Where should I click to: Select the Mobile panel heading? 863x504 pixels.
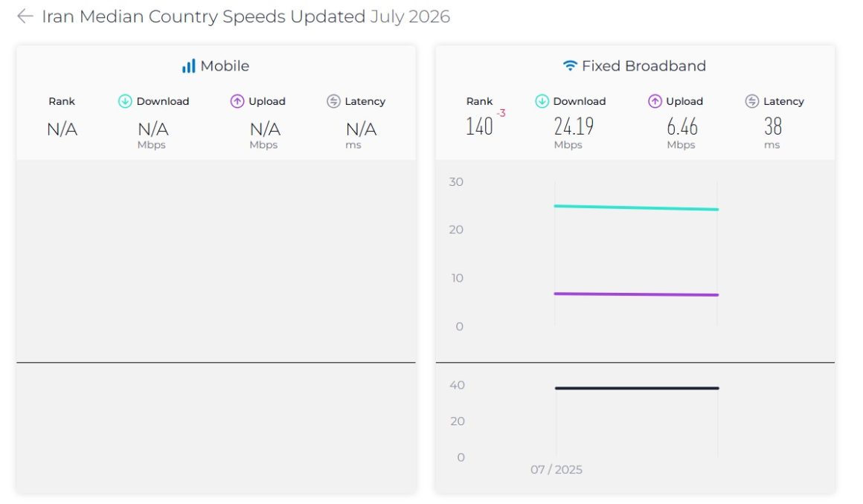(225, 66)
